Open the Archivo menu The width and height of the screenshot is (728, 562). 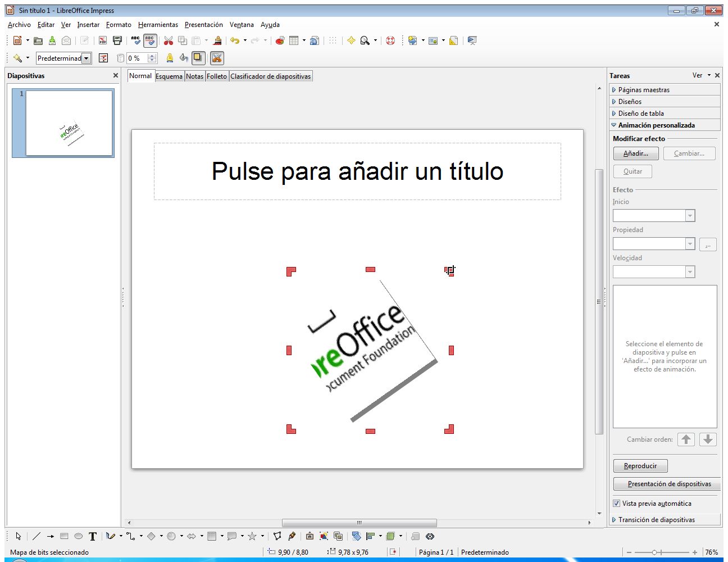[19, 25]
